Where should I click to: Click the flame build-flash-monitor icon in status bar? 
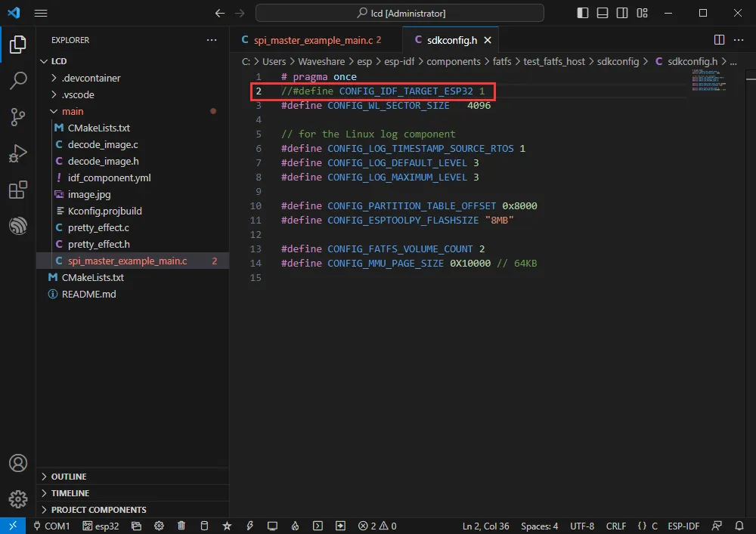296,526
